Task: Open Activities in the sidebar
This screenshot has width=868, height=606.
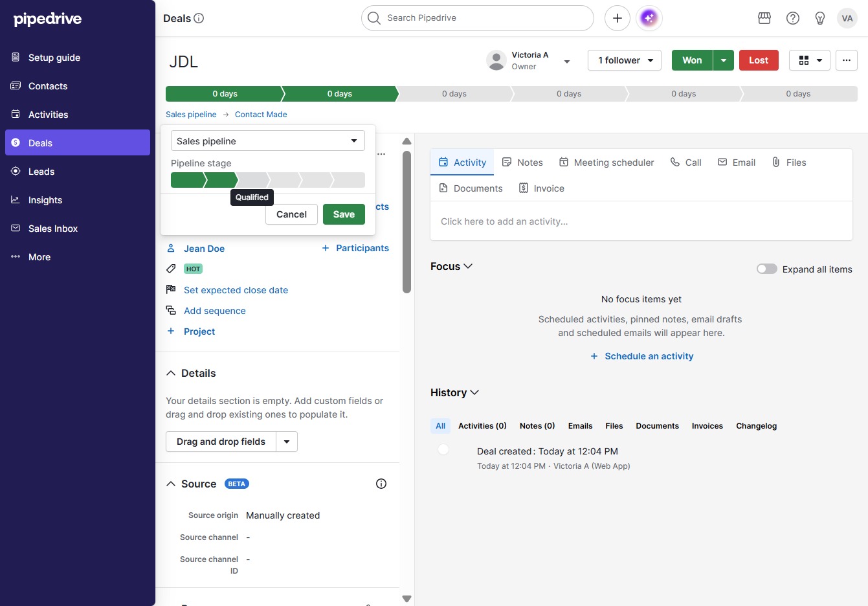Action: click(x=78, y=115)
